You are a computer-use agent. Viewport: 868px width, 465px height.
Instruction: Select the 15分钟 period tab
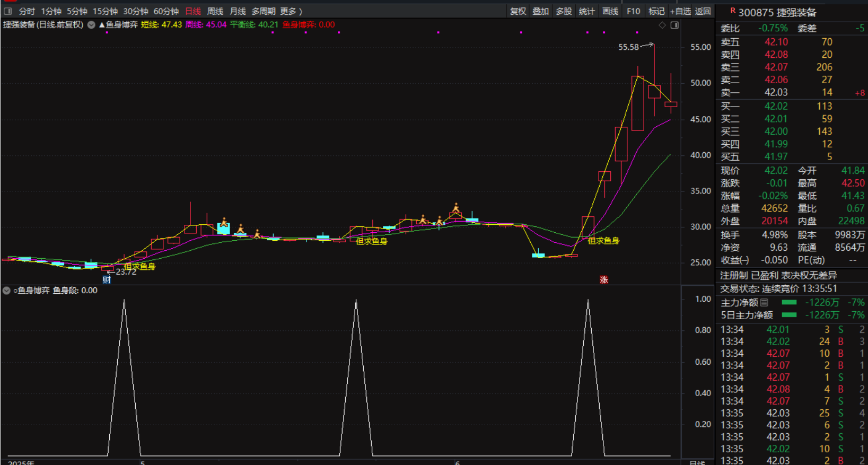tap(105, 11)
